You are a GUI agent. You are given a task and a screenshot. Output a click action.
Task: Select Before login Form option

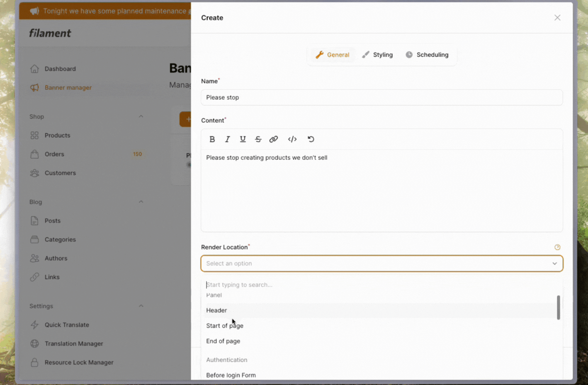tap(231, 375)
